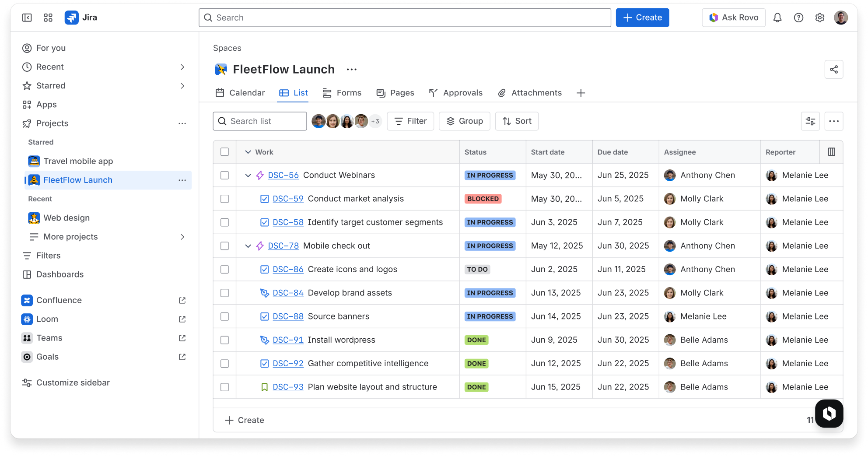Open the settings gear icon
868x456 pixels.
[x=819, y=18]
